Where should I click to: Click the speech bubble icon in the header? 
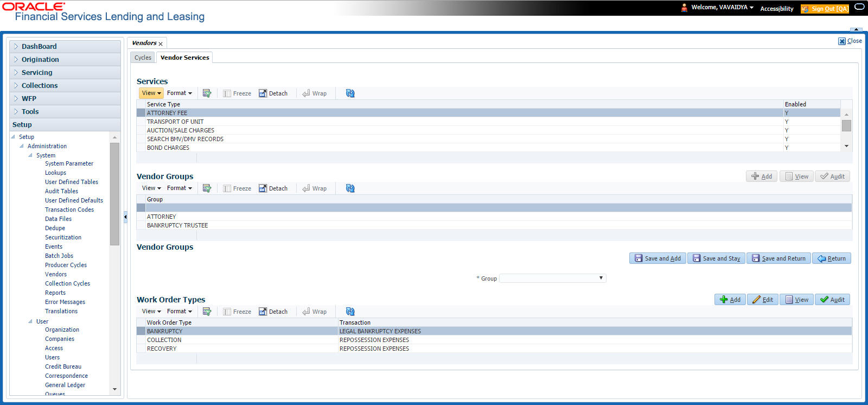(x=859, y=7)
